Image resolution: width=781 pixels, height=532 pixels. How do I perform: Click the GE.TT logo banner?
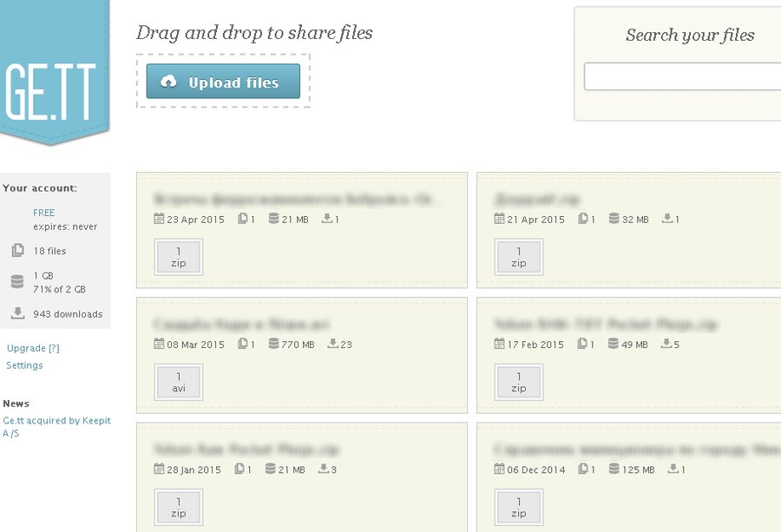[x=55, y=72]
